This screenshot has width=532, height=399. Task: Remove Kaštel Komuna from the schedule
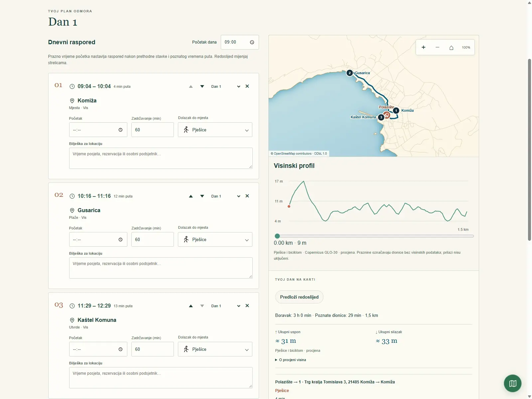pos(247,306)
